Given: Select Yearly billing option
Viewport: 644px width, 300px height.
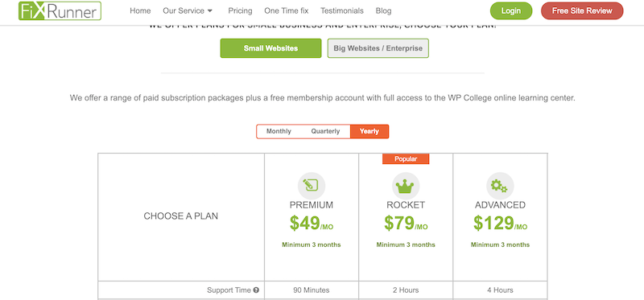Looking at the screenshot, I should (369, 131).
